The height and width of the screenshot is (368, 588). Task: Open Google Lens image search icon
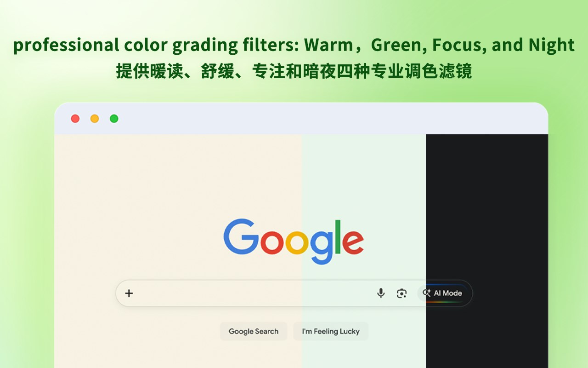(x=401, y=293)
